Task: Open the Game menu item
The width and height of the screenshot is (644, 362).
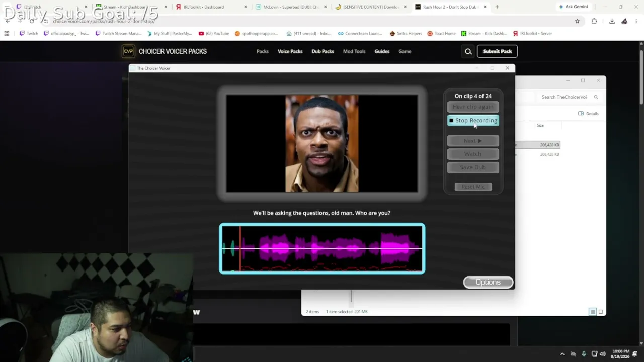Action: pos(405,51)
